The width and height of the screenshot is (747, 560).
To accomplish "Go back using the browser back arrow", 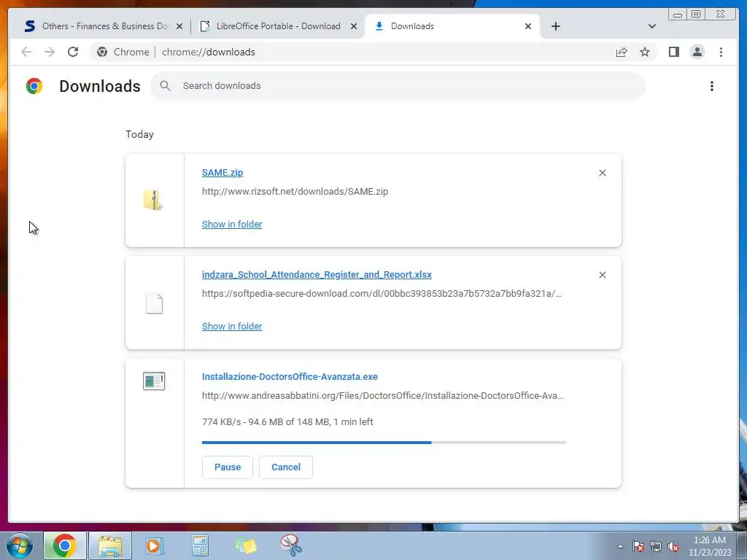I will click(26, 52).
